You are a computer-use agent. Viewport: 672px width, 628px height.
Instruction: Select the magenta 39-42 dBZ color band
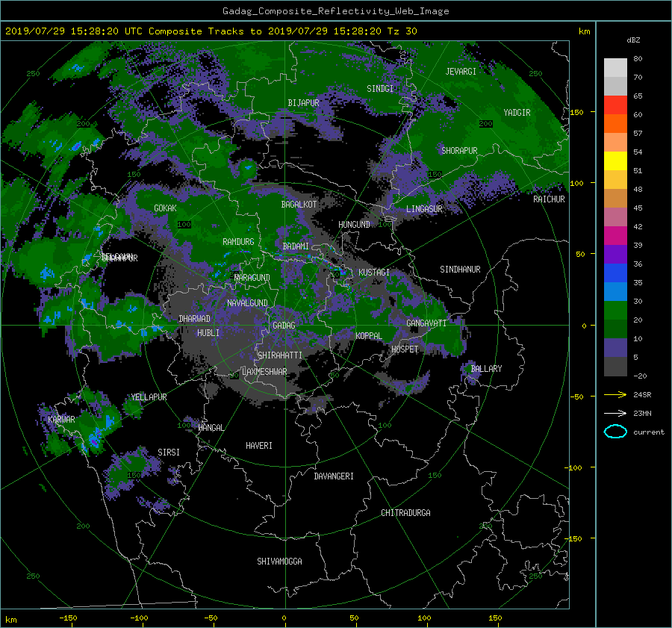(x=615, y=236)
